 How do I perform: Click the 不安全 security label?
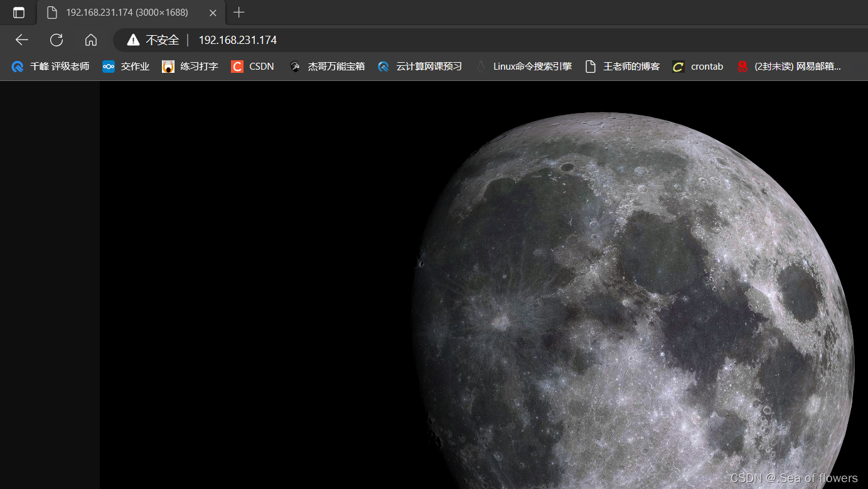163,40
